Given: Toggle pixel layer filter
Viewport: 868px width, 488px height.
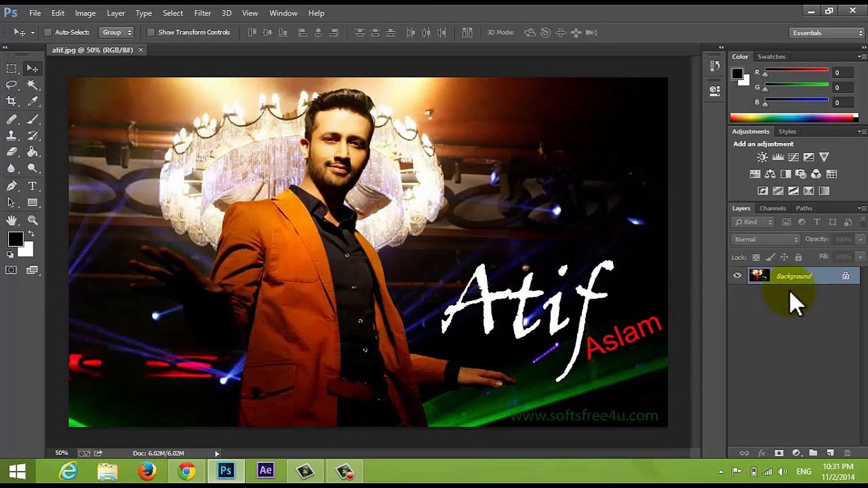Looking at the screenshot, I should [x=787, y=222].
